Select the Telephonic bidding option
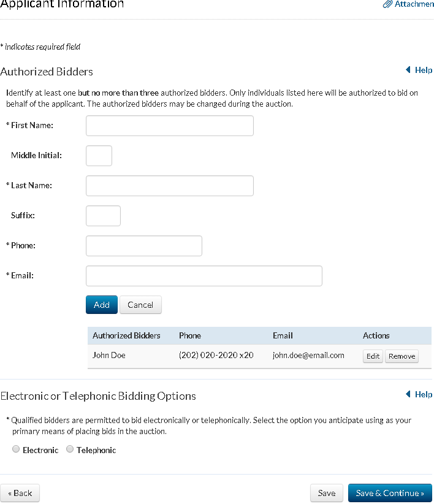This screenshot has width=434, height=504. pyautogui.click(x=70, y=449)
